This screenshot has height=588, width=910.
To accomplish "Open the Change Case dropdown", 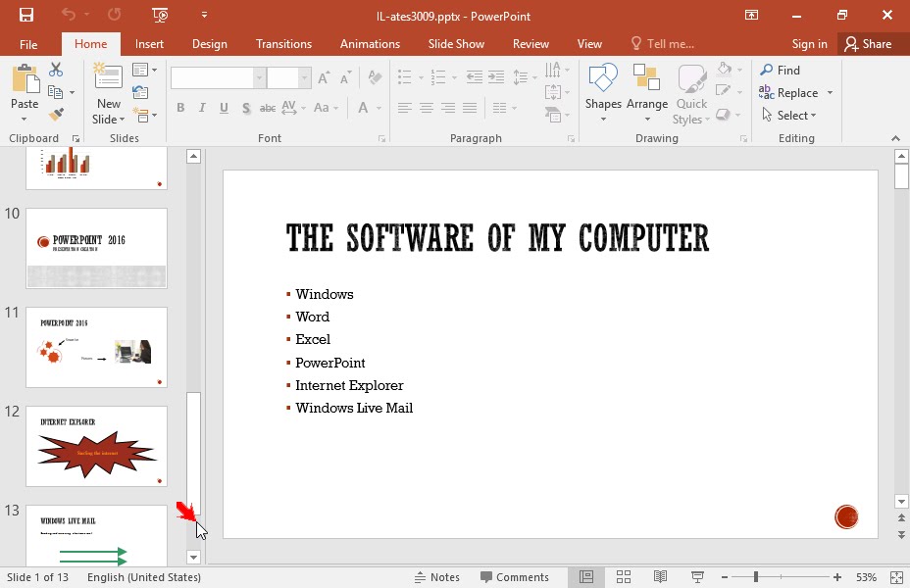I will [x=326, y=107].
